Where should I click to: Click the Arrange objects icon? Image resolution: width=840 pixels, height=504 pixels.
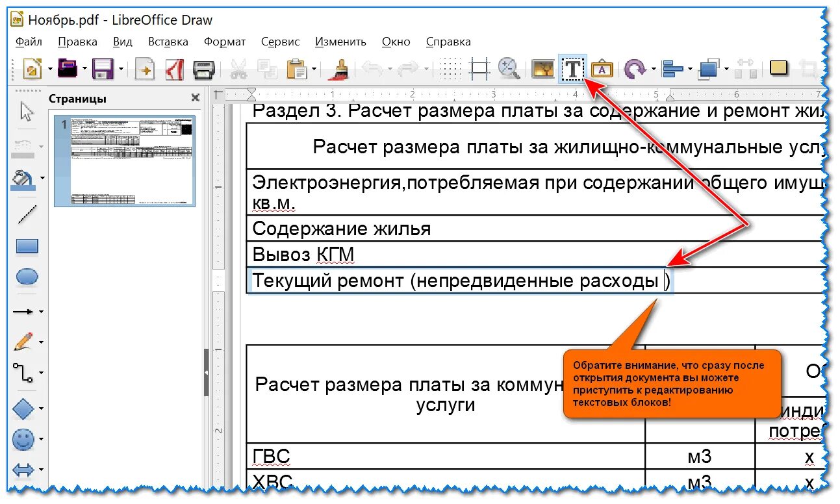[708, 69]
